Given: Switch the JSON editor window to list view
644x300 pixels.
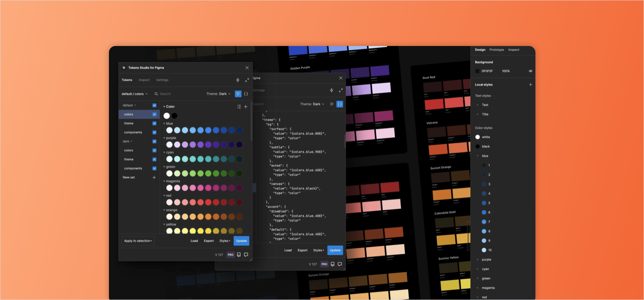Looking at the screenshot, I should [332, 104].
